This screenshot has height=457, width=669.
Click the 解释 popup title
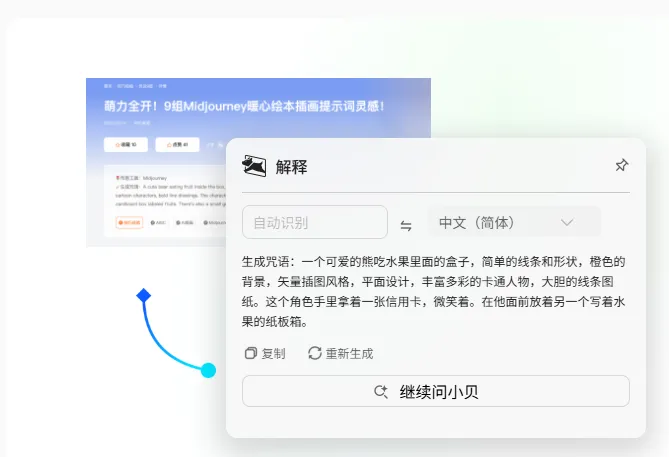291,166
